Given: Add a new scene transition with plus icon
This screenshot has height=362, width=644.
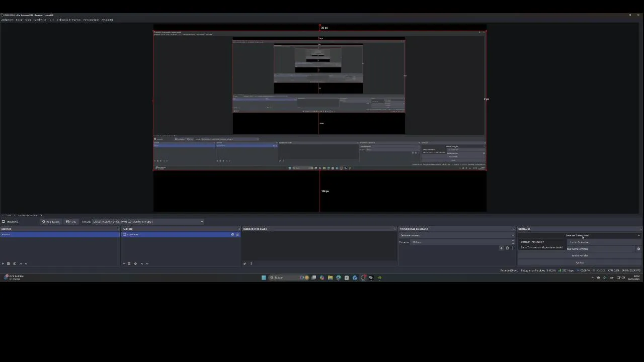Looking at the screenshot, I should pos(501,248).
